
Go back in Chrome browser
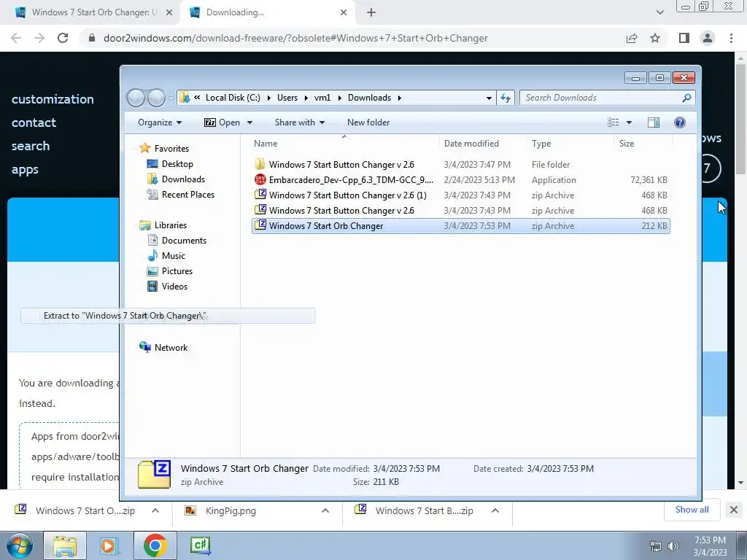[16, 38]
